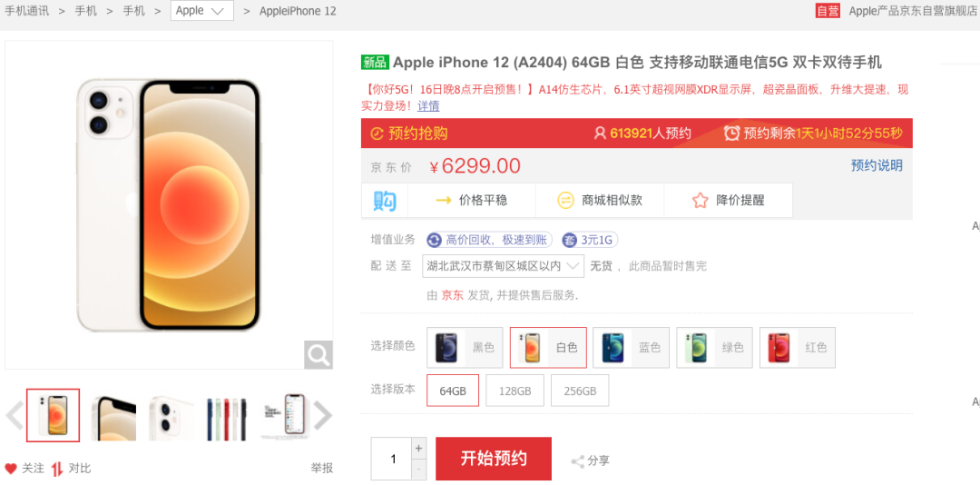
Task: Select the 256GB storage option
Action: click(x=580, y=391)
